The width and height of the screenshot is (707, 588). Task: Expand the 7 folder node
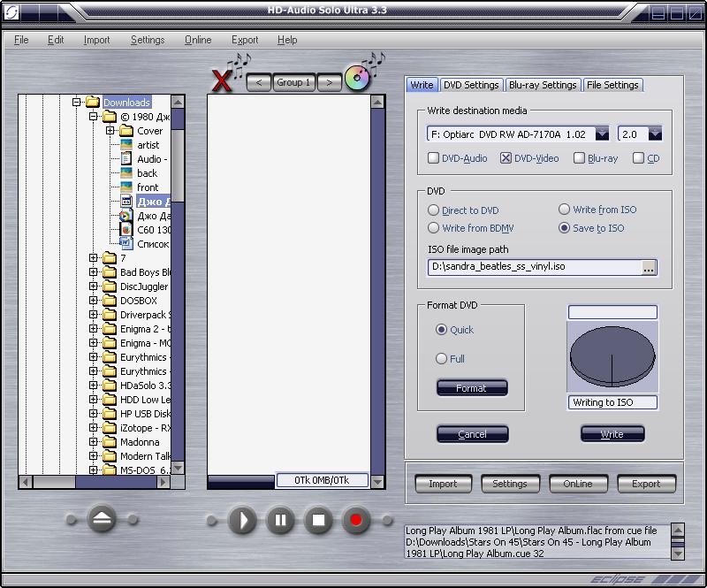point(94,258)
